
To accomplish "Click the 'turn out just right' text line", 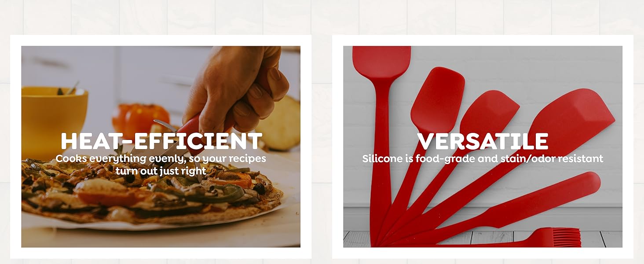I will pos(161,171).
